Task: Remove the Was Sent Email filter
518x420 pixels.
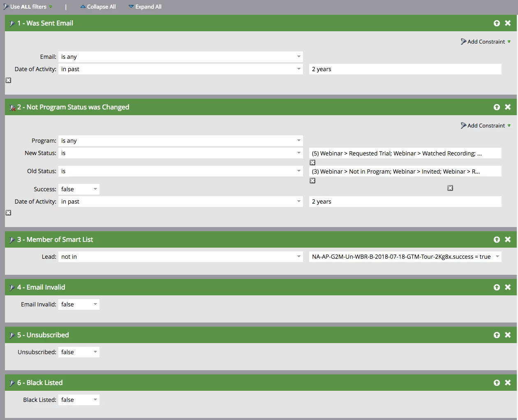Action: (508, 23)
